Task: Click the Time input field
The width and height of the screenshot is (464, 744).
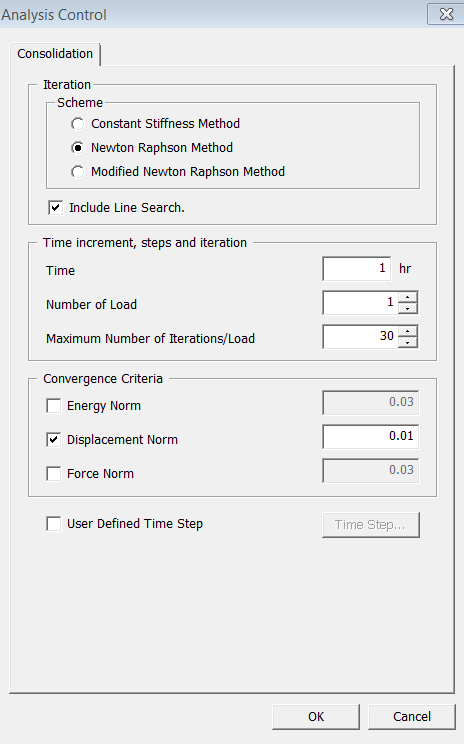Action: [357, 269]
